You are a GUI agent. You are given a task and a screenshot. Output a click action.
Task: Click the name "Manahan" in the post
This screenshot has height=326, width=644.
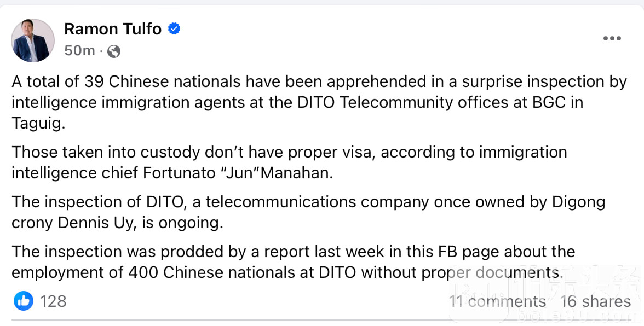[304, 172]
